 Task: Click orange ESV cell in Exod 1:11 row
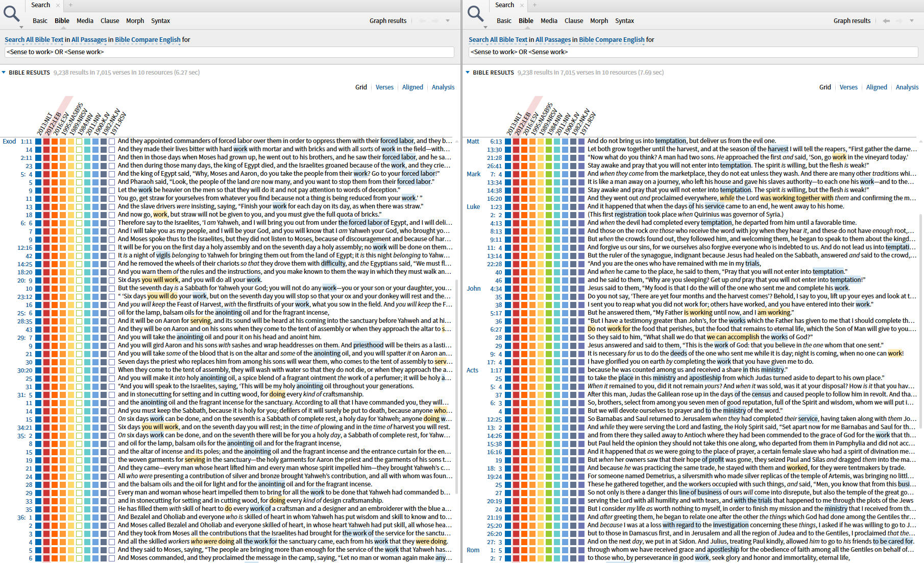tap(55, 142)
